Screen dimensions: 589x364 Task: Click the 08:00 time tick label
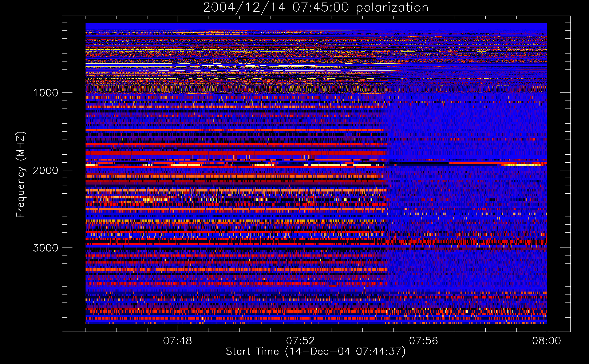coord(546,341)
